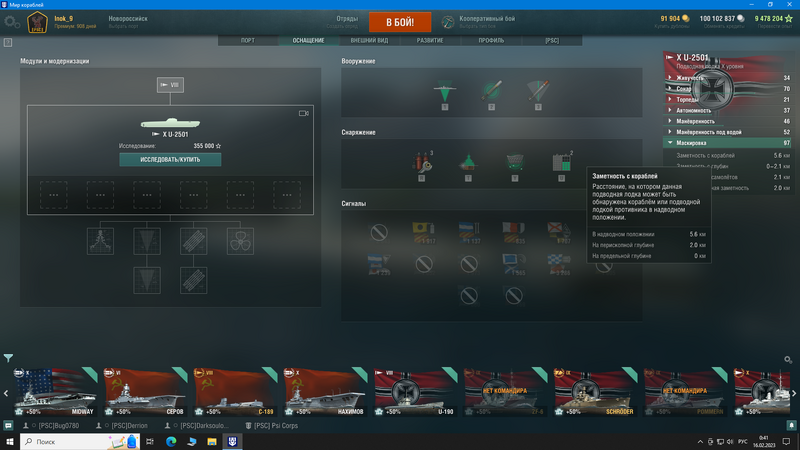Open the notifications bell icon
800x450 pixels.
coord(791,425)
